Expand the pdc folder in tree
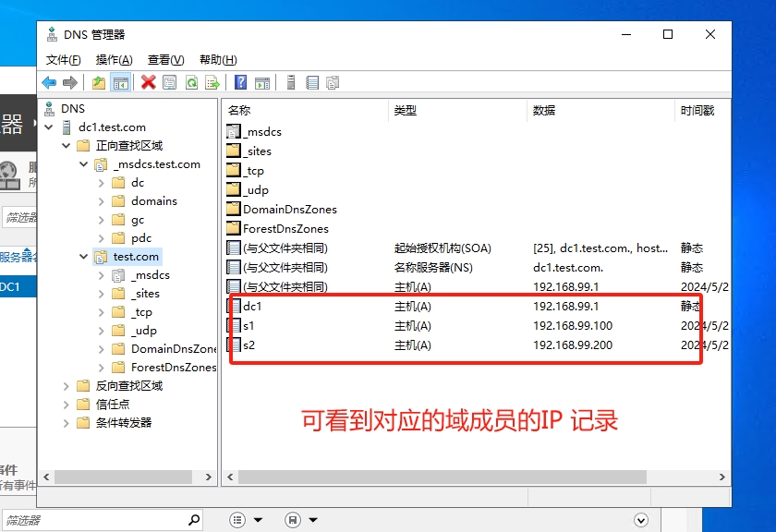The width and height of the screenshot is (776, 532). click(x=101, y=238)
